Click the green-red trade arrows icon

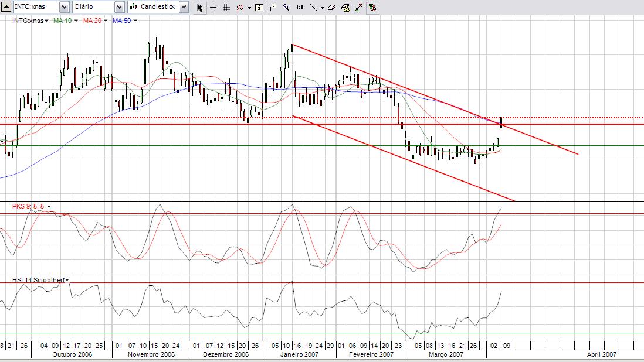click(x=372, y=8)
